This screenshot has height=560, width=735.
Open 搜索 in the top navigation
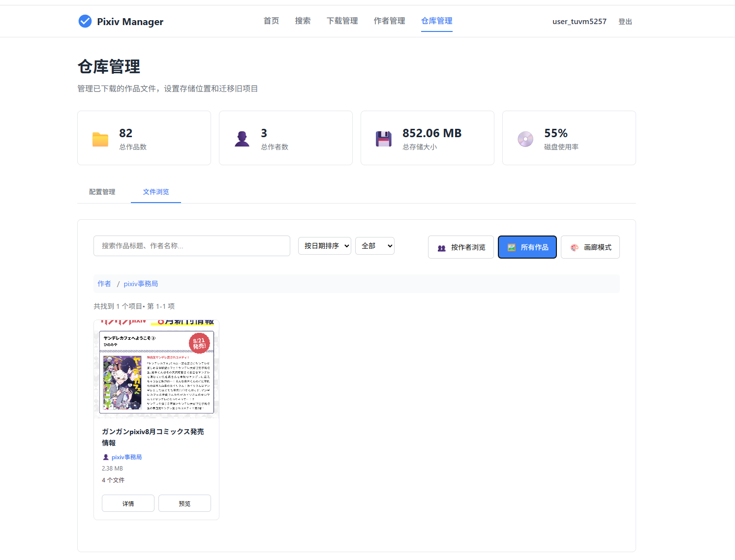[x=303, y=21]
